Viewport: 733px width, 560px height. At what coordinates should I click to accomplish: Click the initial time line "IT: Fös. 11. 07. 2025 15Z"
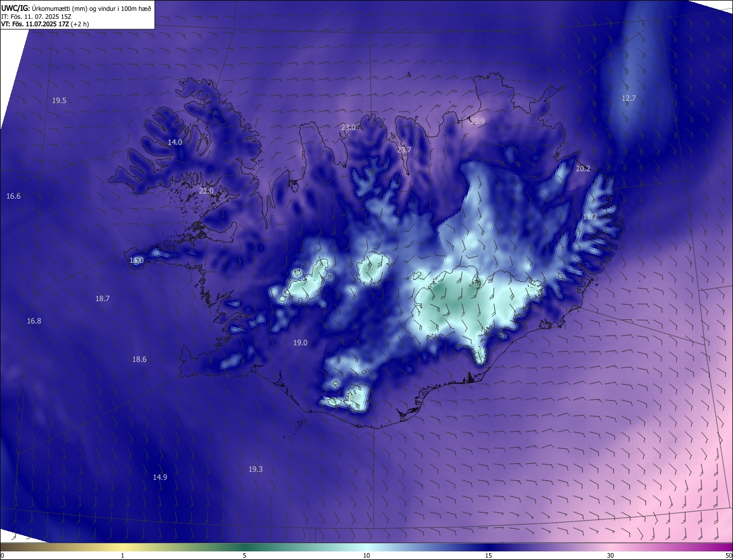(x=37, y=17)
